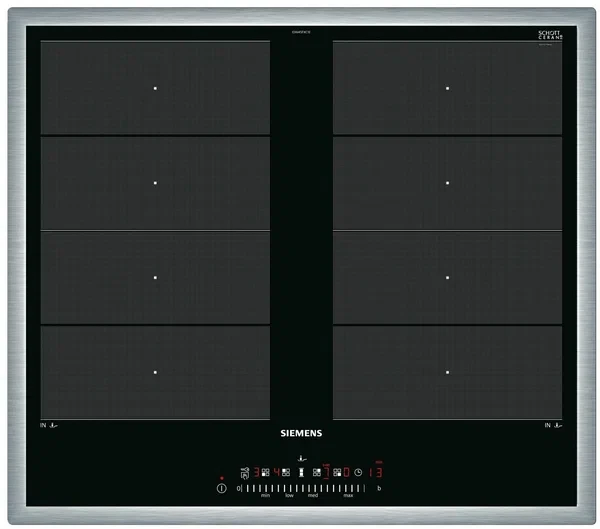This screenshot has width=600, height=529.
Task: Touch the top-left cooking zone center dot
Action: point(155,88)
